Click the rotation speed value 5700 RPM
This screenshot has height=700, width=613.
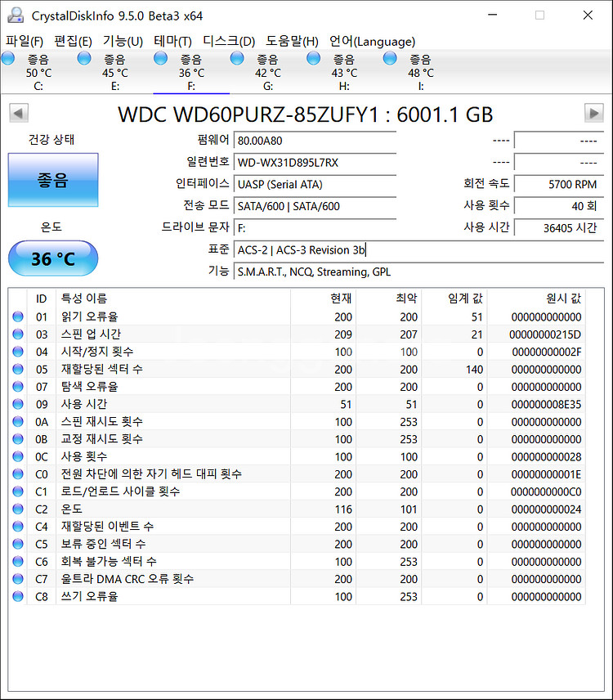coord(559,184)
